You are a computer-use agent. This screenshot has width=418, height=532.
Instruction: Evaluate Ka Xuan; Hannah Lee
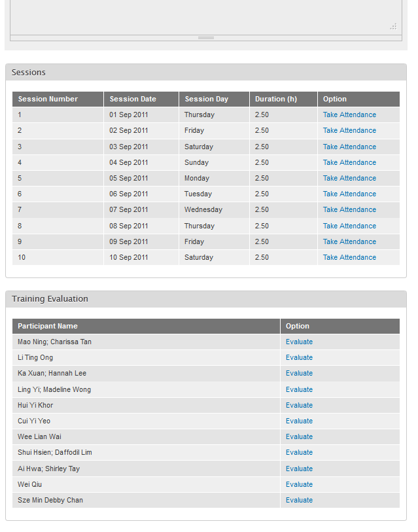pos(299,373)
